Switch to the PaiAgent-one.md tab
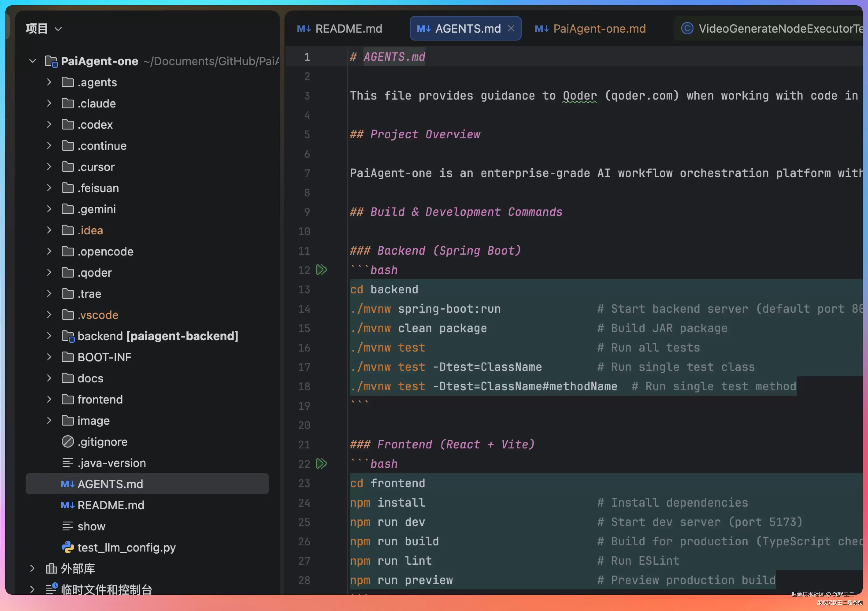The height and width of the screenshot is (611, 868). (x=590, y=29)
